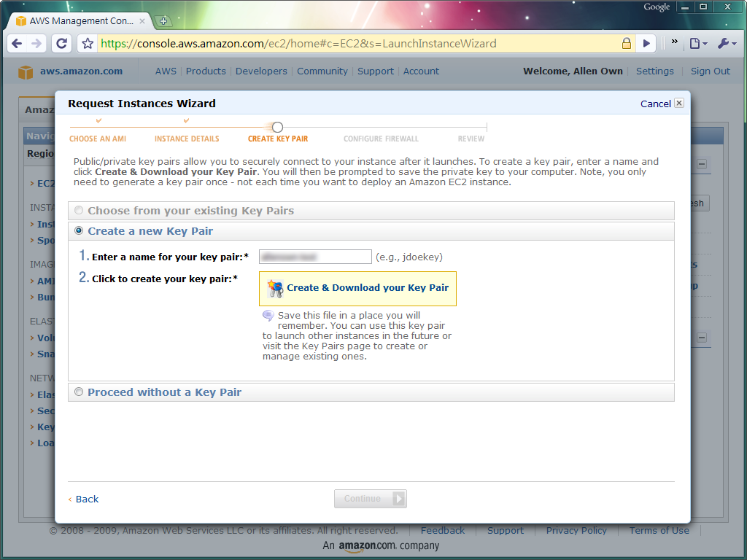Open the Community navigation link

pos(322,71)
